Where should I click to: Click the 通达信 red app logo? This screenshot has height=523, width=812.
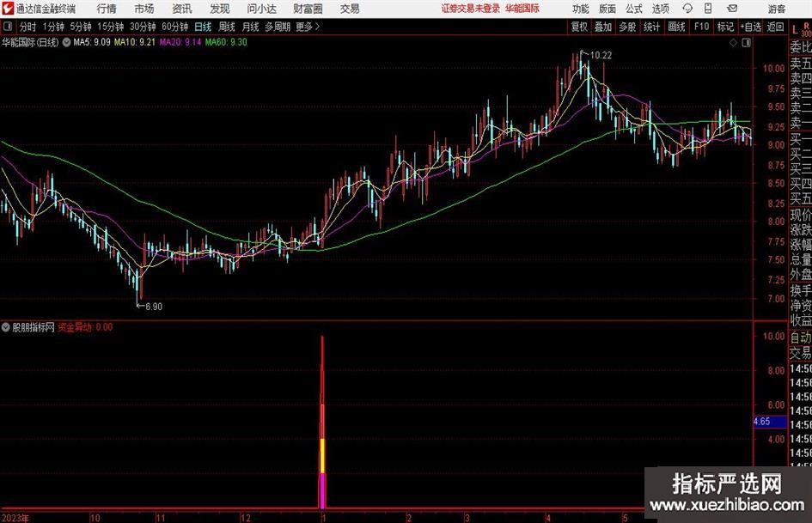click(x=7, y=9)
